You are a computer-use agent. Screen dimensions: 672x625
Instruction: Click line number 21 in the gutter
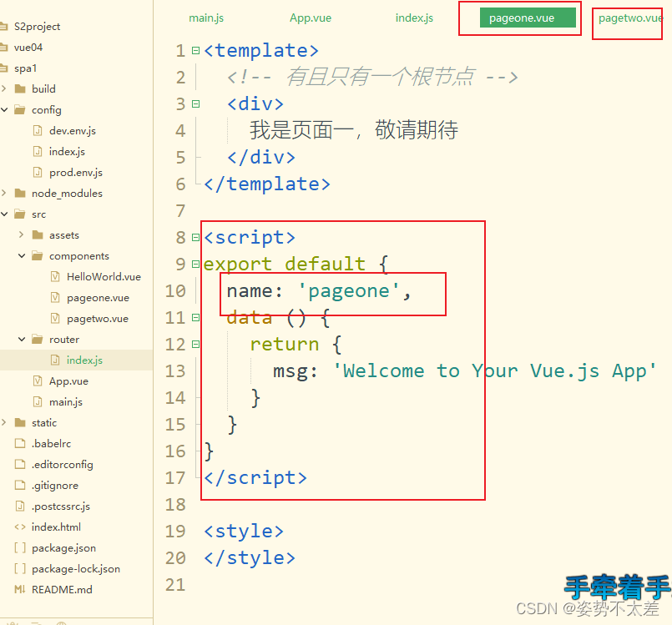pos(175,585)
